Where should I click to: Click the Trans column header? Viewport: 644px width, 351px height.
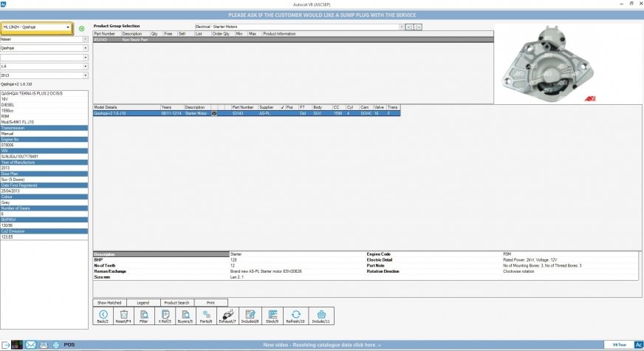click(392, 107)
